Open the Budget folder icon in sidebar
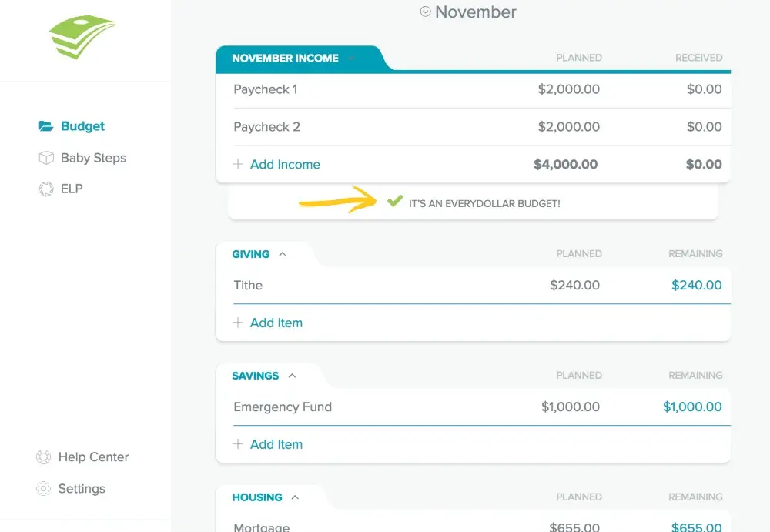This screenshot has width=770, height=532. (46, 126)
